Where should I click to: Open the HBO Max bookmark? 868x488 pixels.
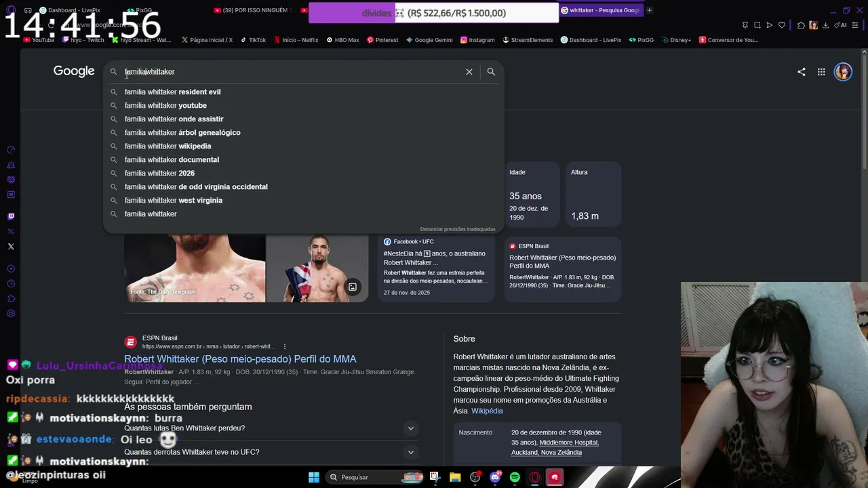pyautogui.click(x=343, y=40)
